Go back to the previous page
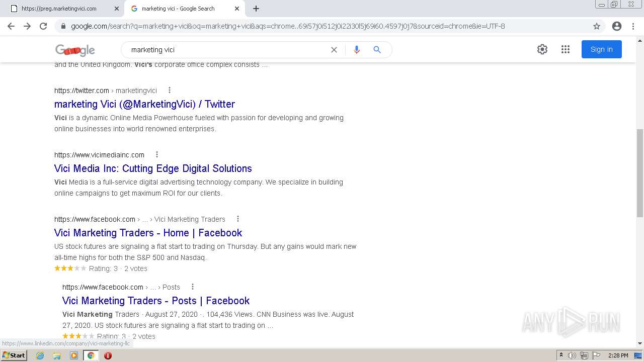This screenshot has width=644, height=362. (x=11, y=26)
